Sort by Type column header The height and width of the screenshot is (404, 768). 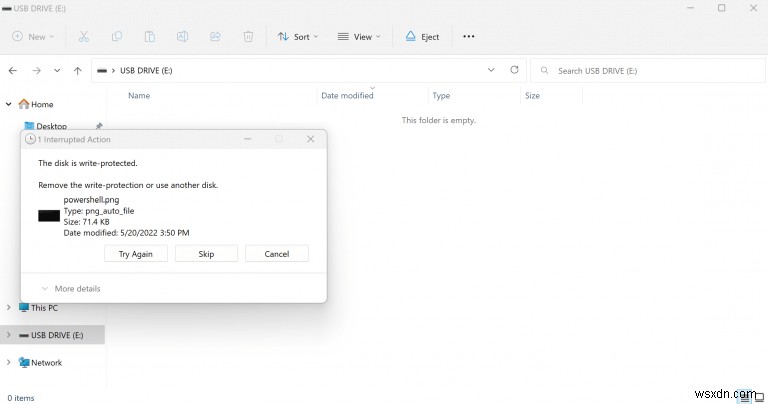pyautogui.click(x=441, y=95)
